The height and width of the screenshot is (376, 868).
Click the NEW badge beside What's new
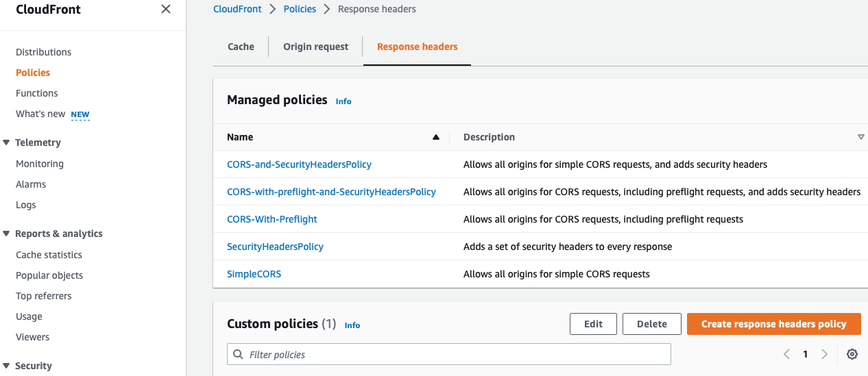coord(80,114)
